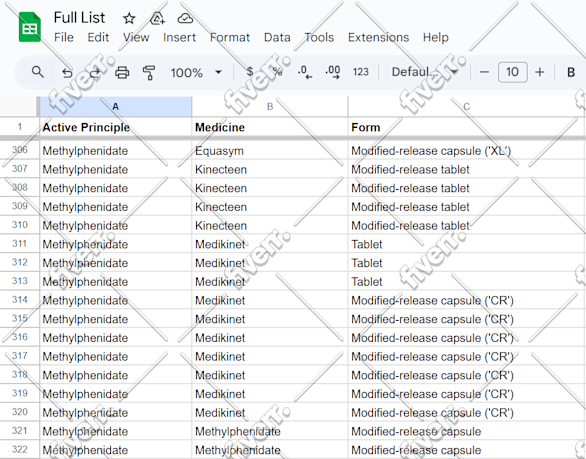Select the Modified-release capsule ('XL') cell
Image resolution: width=586 pixels, height=459 pixels.
[x=466, y=151]
